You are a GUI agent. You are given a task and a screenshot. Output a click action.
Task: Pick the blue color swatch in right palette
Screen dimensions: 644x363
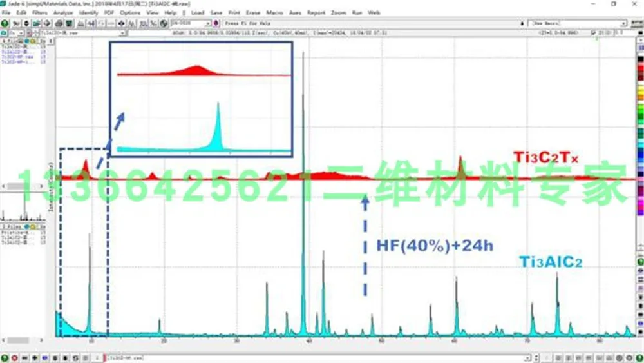[640, 155]
